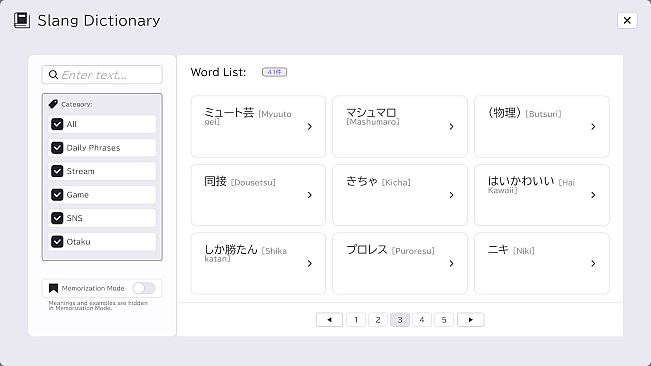
Task: Open the はいかわいい Hai Kawaii card
Action: 542,195
